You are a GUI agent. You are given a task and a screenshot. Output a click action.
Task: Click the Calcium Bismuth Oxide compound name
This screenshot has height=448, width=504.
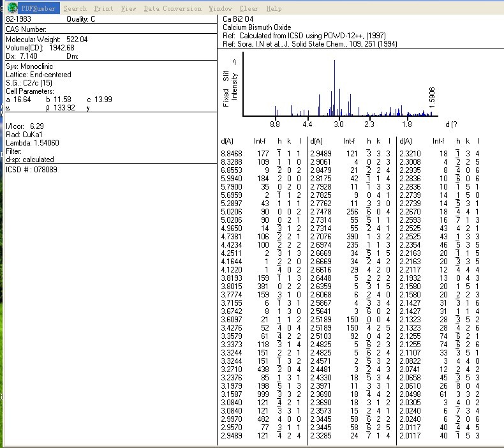[x=256, y=27]
